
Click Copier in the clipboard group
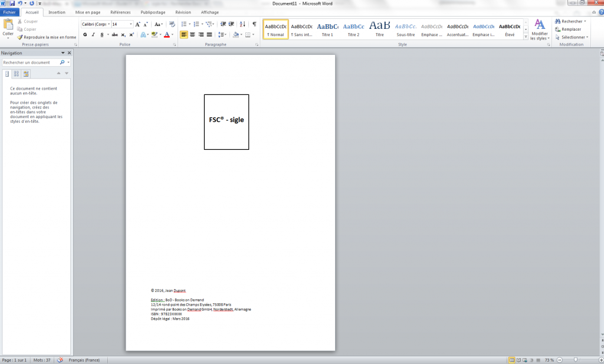[x=27, y=29]
